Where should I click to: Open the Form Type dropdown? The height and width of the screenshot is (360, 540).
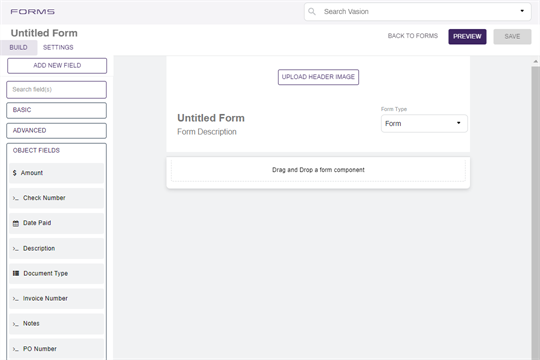(x=424, y=123)
